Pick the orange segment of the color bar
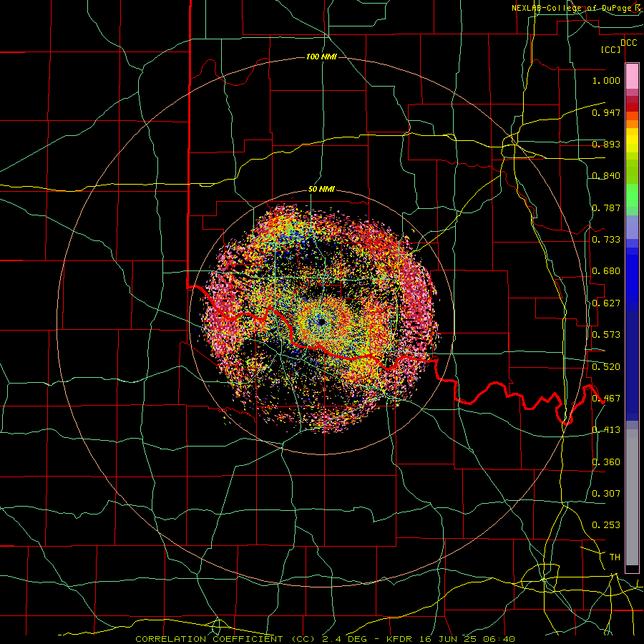Screen dimensions: 644x644 (x=632, y=124)
